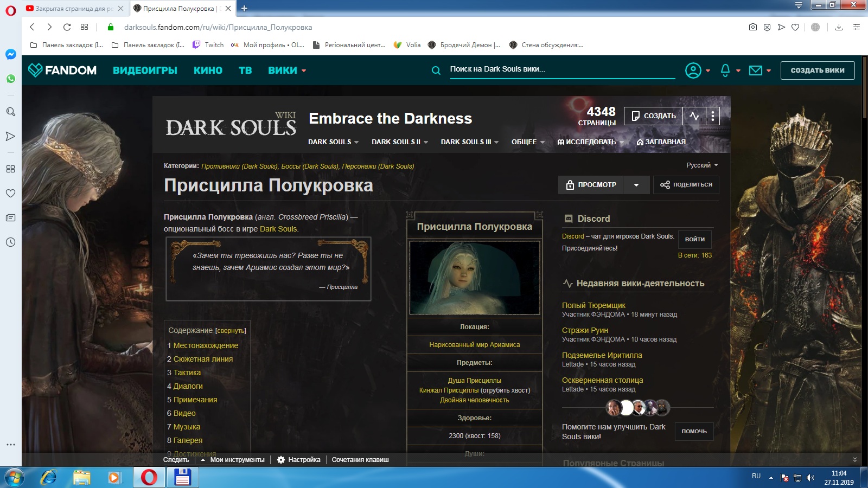
Task: Expand DARK SOULS III navigation menu
Action: (469, 142)
